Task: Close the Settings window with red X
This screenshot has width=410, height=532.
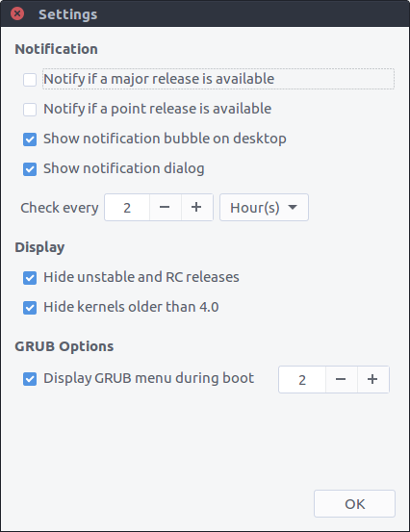Action: (x=17, y=13)
